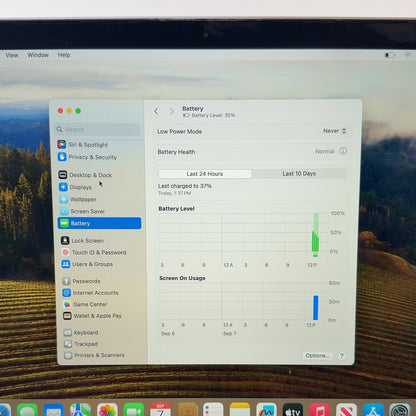Screen dimensions: 416x416
Task: Click the battery icon in menu bar
Action: [x=390, y=55]
